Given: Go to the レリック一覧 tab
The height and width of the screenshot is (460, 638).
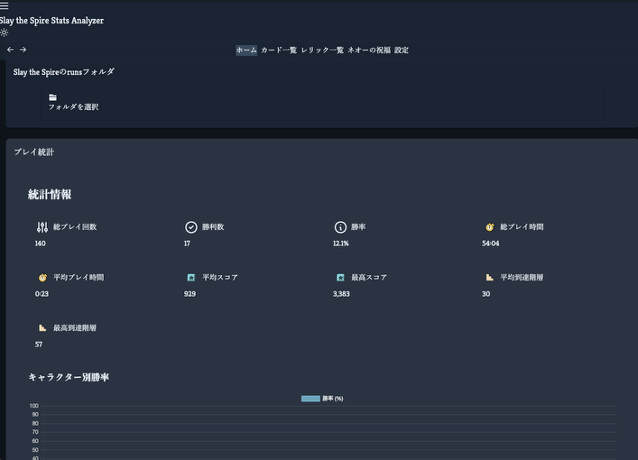Looking at the screenshot, I should [x=322, y=50].
